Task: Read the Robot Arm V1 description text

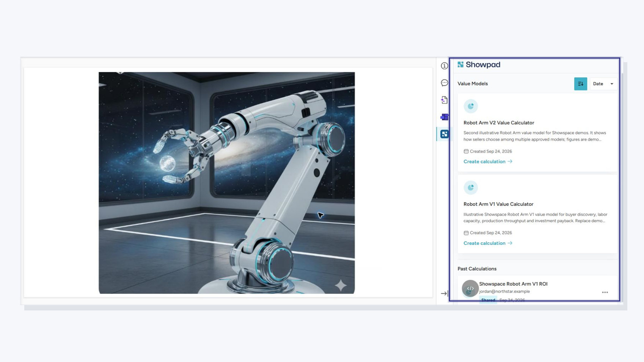Action: (x=535, y=218)
